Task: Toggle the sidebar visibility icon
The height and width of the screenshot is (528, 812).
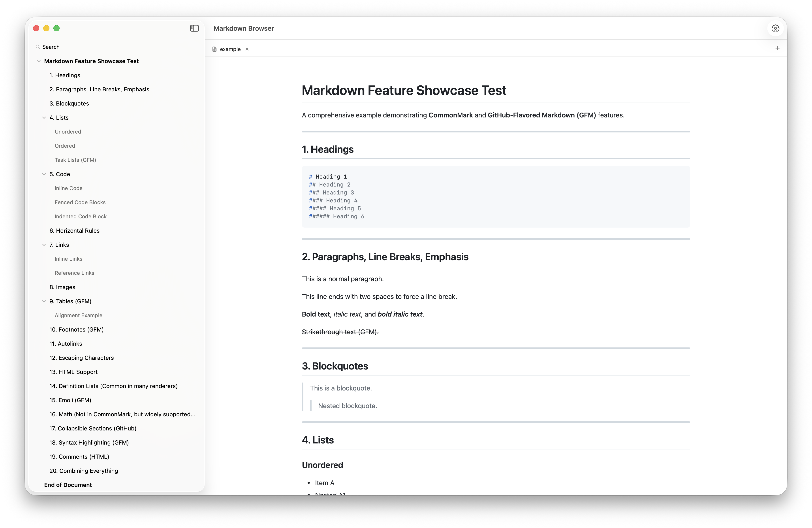Action: tap(194, 28)
